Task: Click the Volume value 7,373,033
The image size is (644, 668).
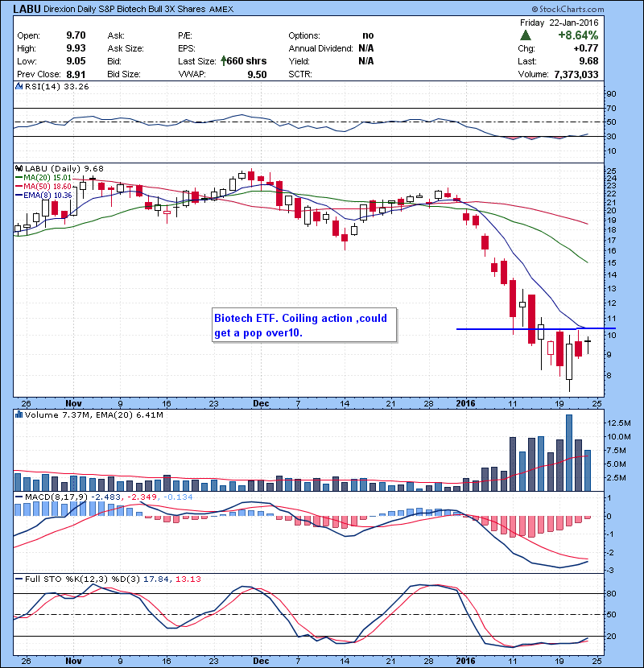Action: 576,75
